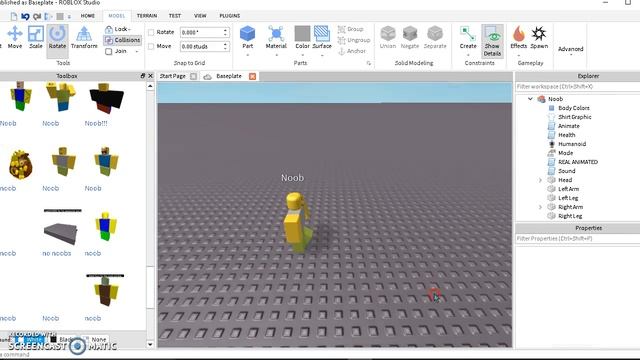Screen dimensions: 640x360
Task: Open the Part dropdown arrow
Action: 247,55
